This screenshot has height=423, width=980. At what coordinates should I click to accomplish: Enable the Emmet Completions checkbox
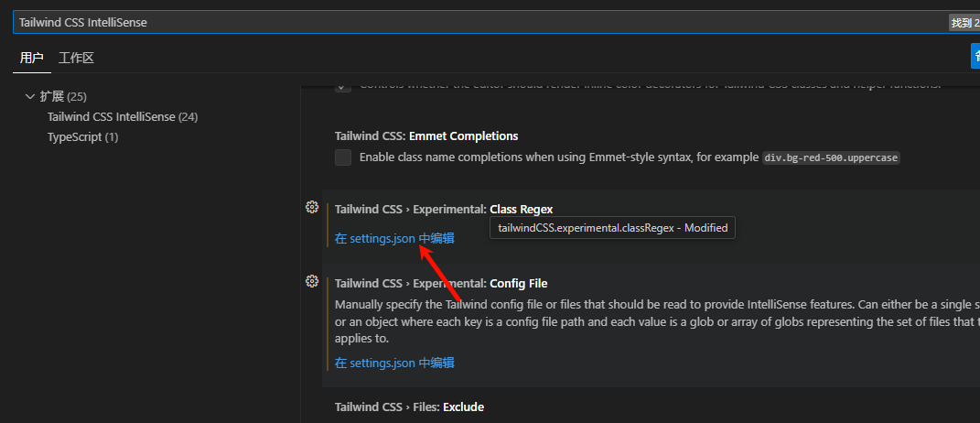pyautogui.click(x=343, y=157)
